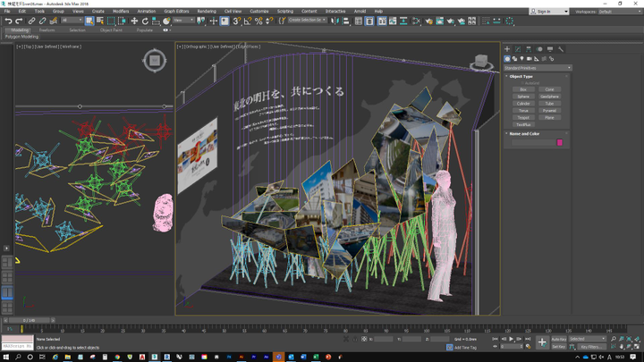The height and width of the screenshot is (362, 644).
Task: Collapse the Object Type rollout
Action: 521,77
